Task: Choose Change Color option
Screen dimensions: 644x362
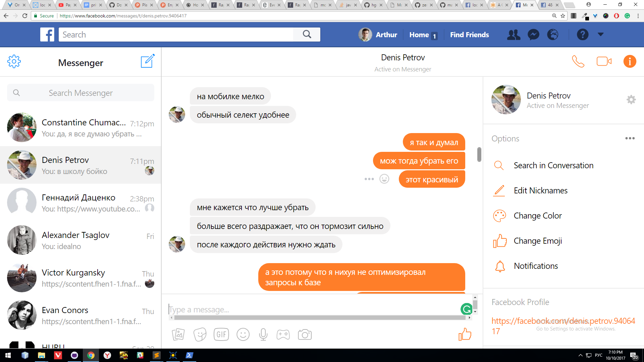Action: pos(538,216)
